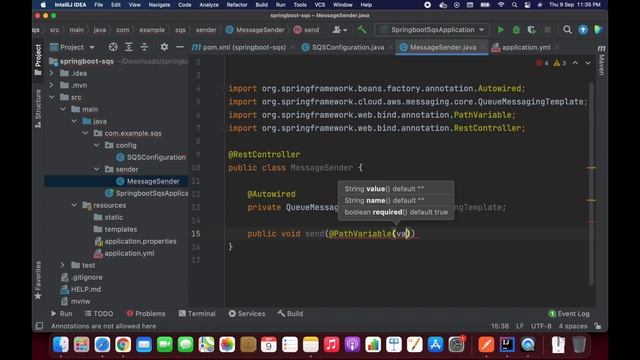Switch to SQSConfiguration.java tab
Screen dimensions: 640x360
coord(347,47)
